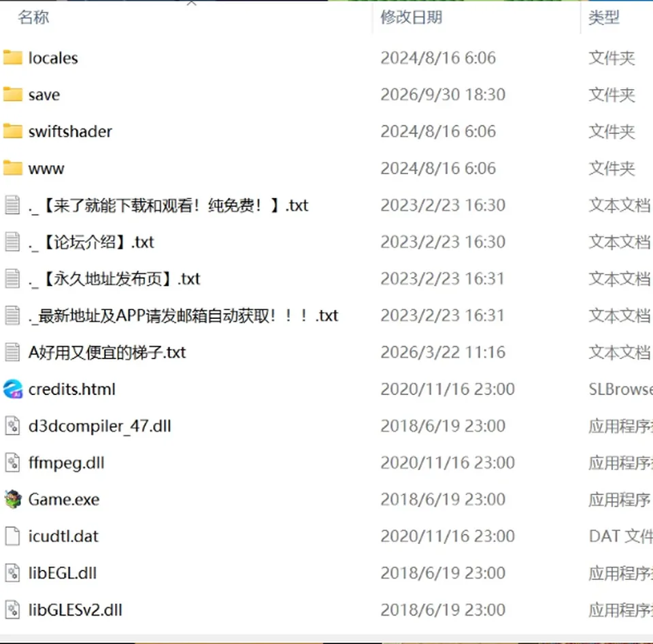Click the 文件夹 type cell of locales

point(612,58)
